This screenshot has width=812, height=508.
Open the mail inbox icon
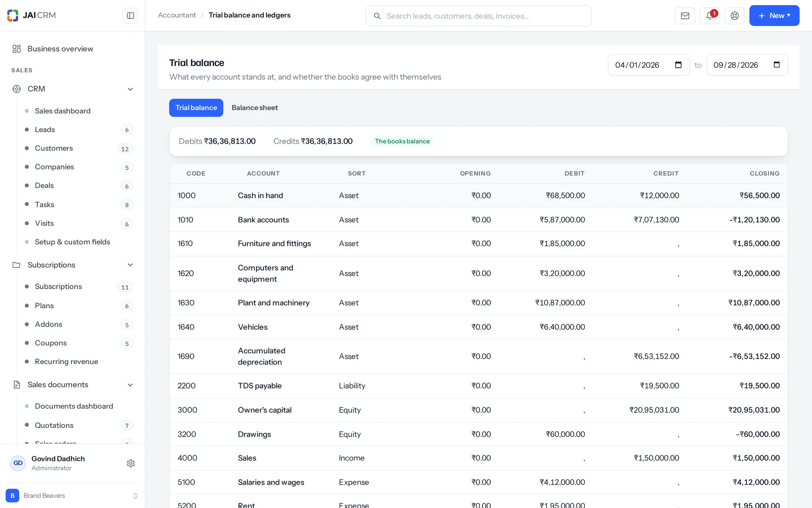pyautogui.click(x=685, y=16)
